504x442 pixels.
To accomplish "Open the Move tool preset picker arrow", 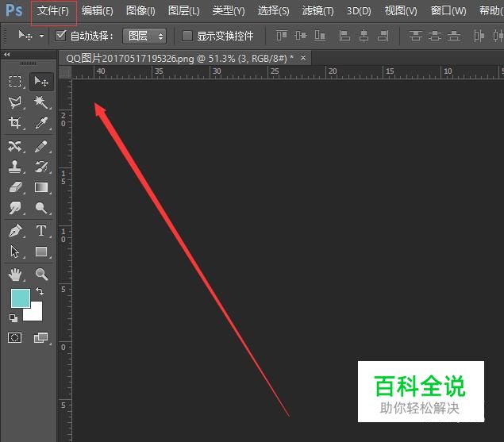I will (42, 36).
